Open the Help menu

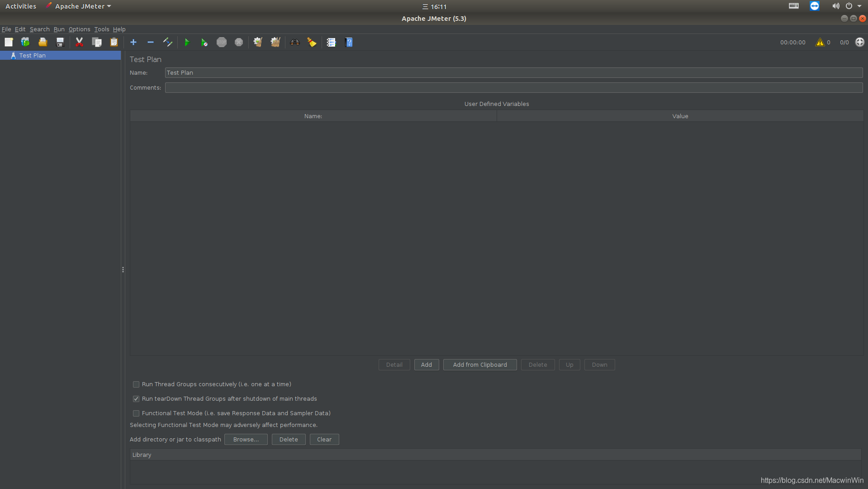[119, 29]
